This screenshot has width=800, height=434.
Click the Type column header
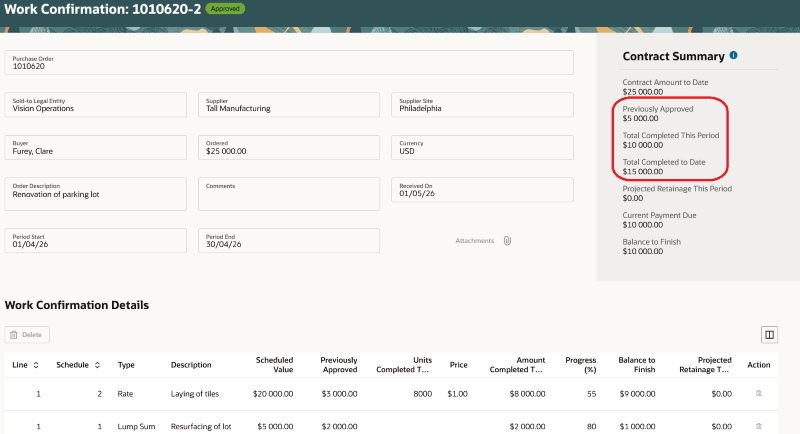tap(126, 365)
